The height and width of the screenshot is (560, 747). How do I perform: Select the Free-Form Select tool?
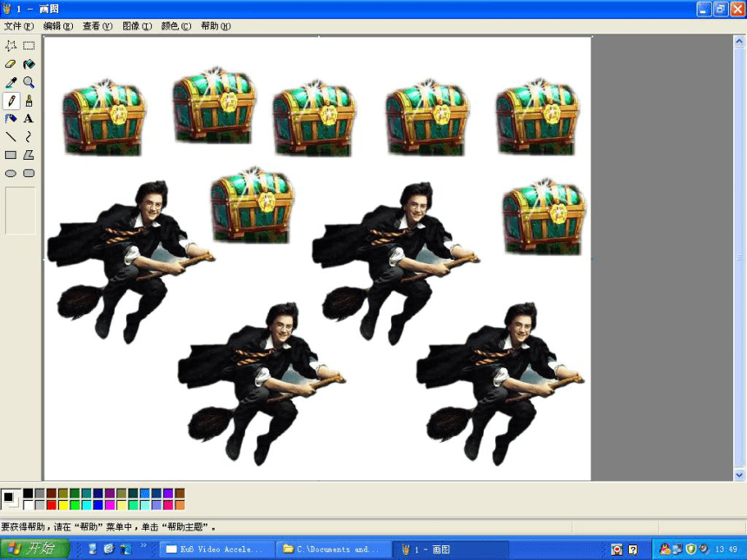(10, 46)
